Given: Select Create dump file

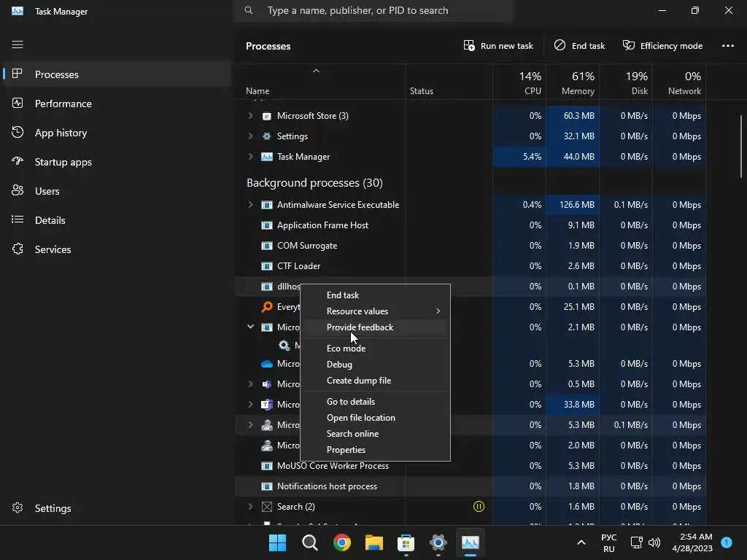Looking at the screenshot, I should tap(375, 381).
